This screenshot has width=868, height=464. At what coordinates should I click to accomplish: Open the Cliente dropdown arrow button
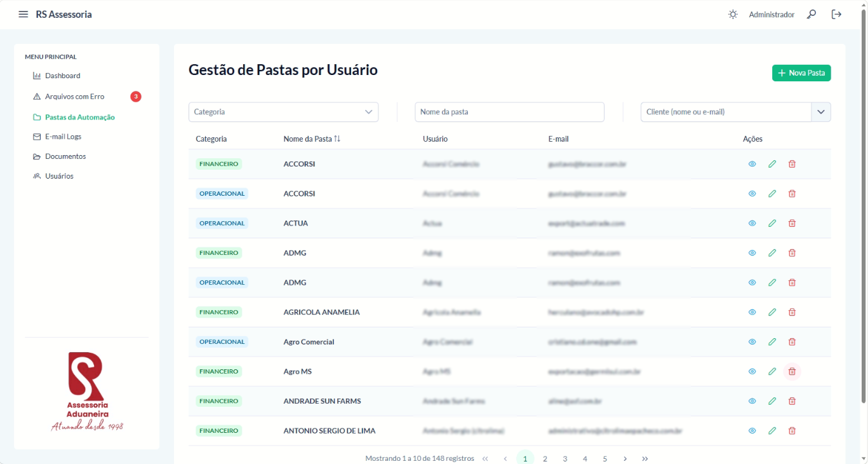click(821, 112)
